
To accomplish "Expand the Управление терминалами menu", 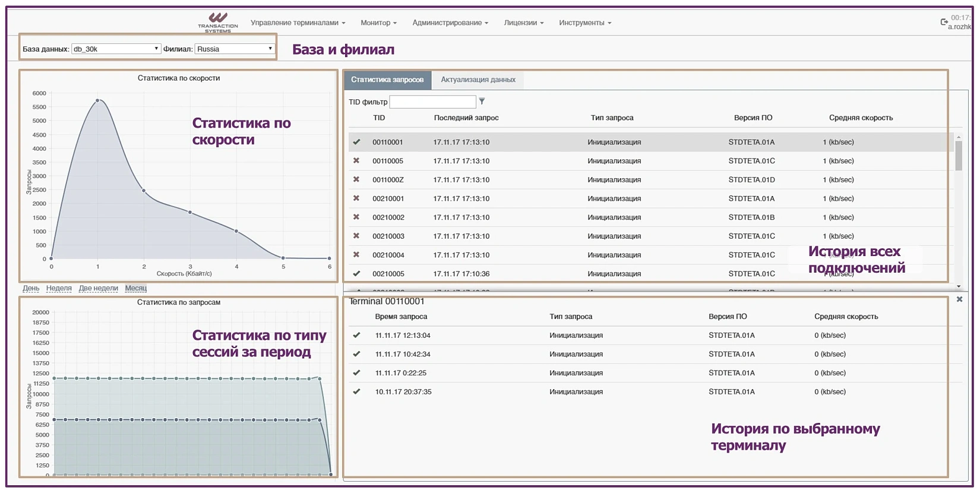I will [x=298, y=23].
